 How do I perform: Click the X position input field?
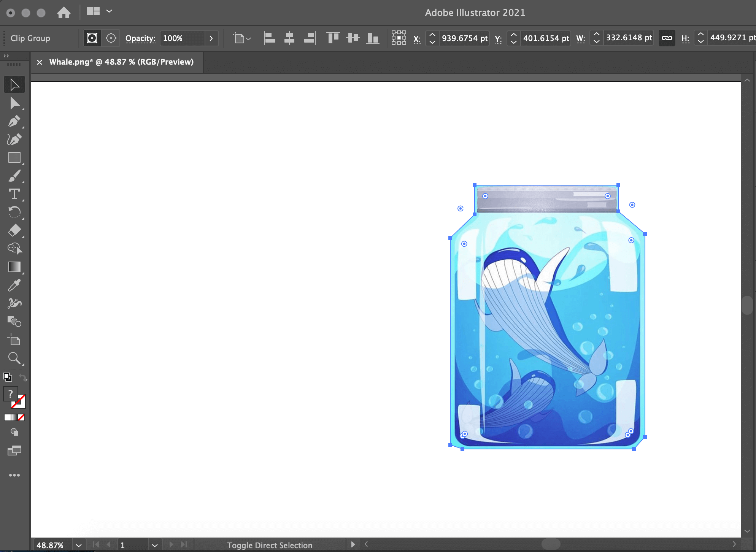coord(464,38)
